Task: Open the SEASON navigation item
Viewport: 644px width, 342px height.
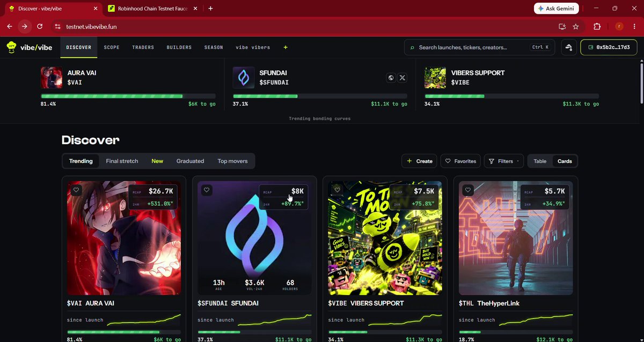Action: [214, 47]
